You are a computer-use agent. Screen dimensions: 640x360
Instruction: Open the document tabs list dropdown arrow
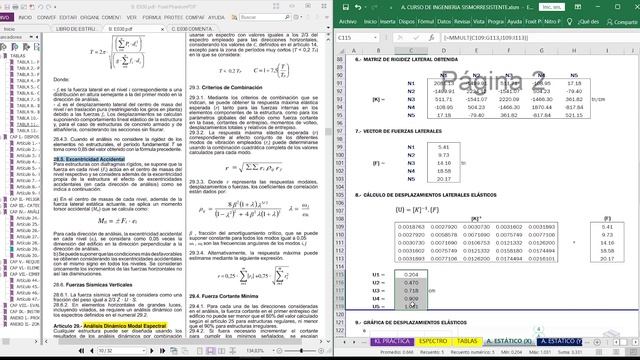[328, 28]
